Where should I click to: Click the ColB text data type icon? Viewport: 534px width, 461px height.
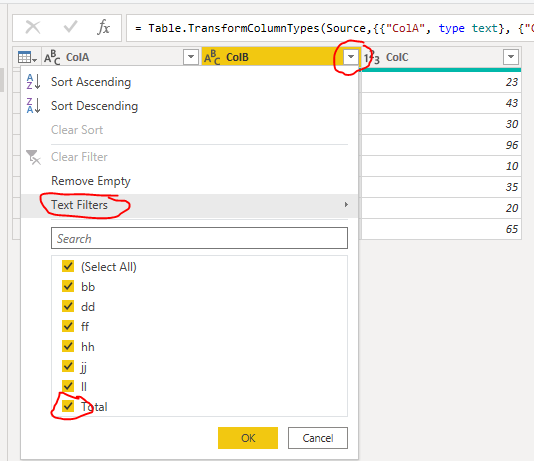pyautogui.click(x=212, y=57)
